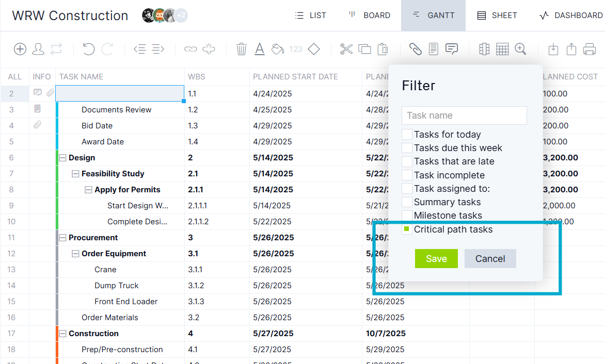Viewport: 605px width, 364px height.
Task: Select the milestone diamond icon
Action: pyautogui.click(x=313, y=49)
